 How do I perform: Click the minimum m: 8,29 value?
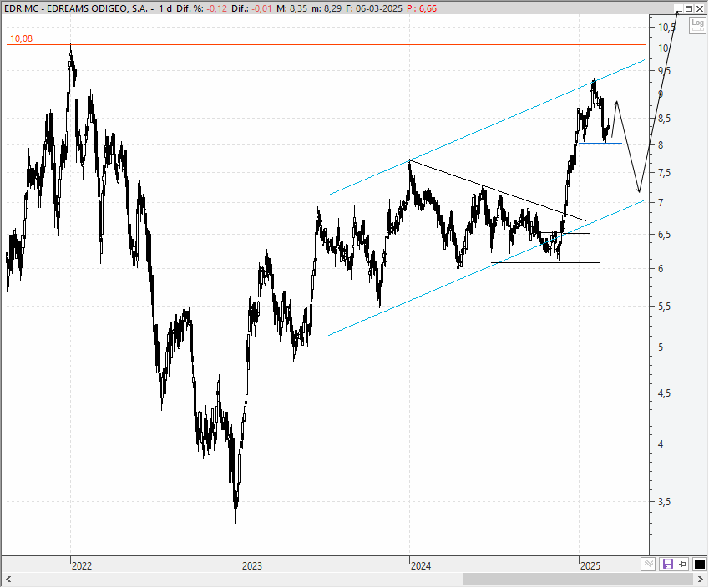click(x=333, y=8)
